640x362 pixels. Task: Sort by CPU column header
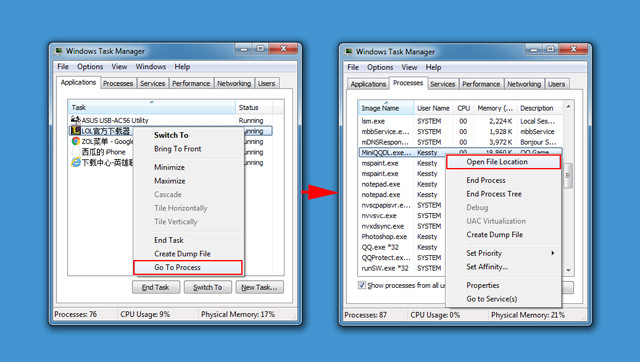pos(464,108)
